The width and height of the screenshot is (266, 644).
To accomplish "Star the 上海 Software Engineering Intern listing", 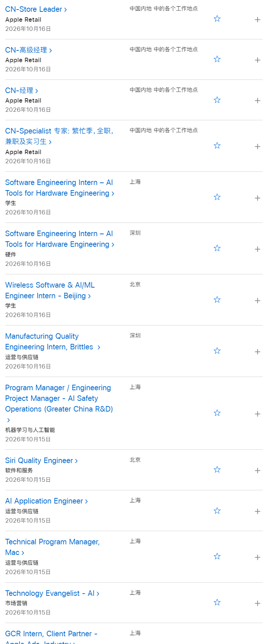I will (217, 197).
